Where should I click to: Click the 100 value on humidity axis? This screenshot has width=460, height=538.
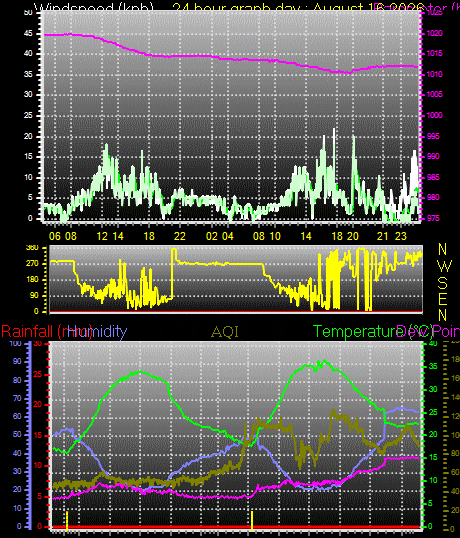coord(15,343)
